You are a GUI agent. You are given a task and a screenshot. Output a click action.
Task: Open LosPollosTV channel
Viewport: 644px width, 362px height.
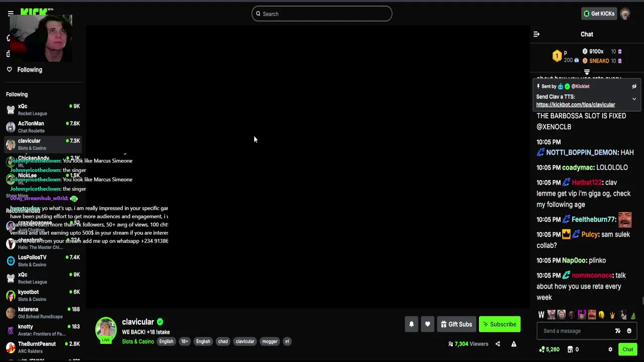pyautogui.click(x=43, y=260)
